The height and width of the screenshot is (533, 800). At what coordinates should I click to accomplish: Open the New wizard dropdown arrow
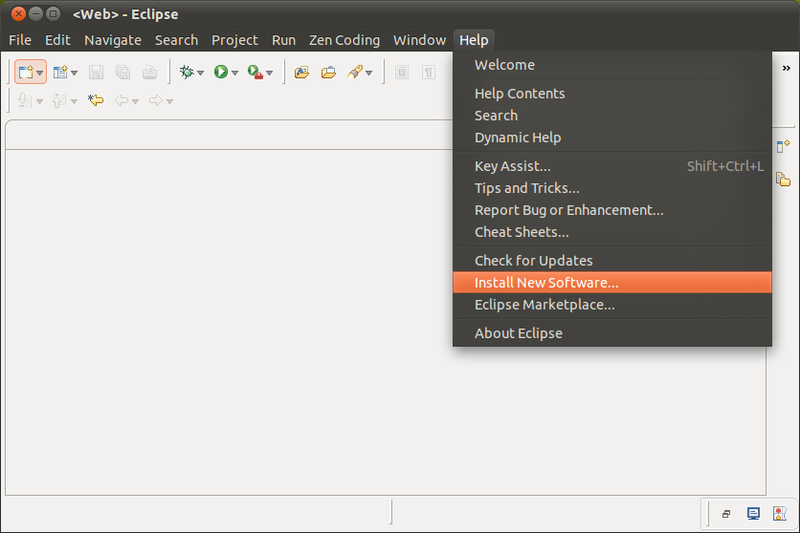tap(40, 73)
